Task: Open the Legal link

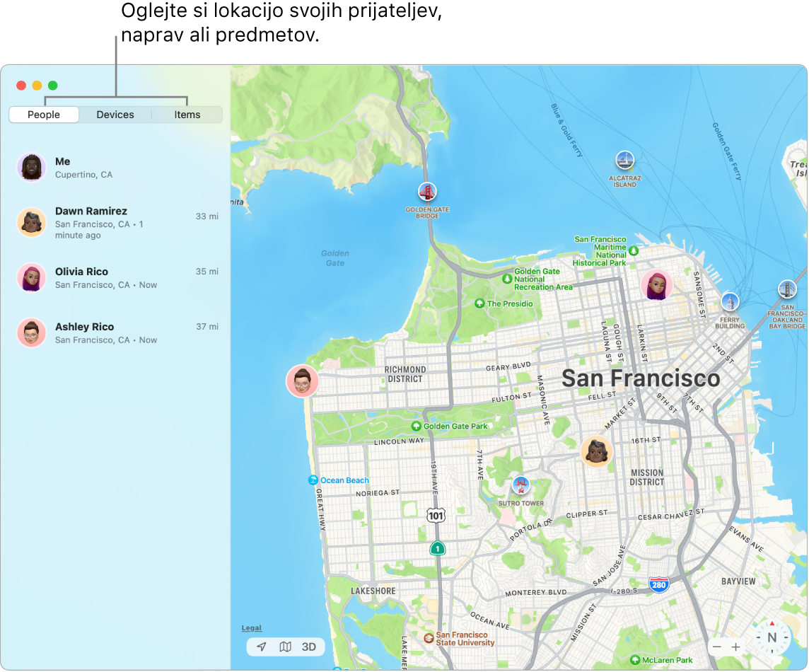Action: (252, 627)
